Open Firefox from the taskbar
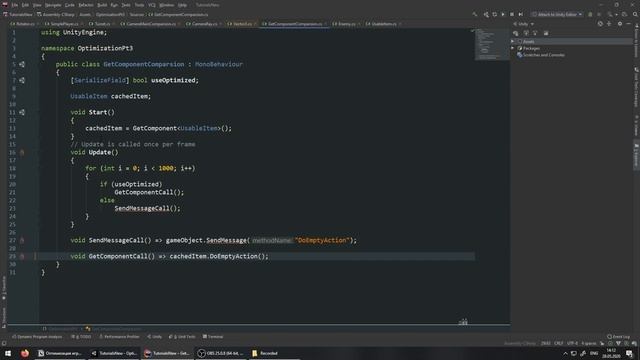 point(25,353)
